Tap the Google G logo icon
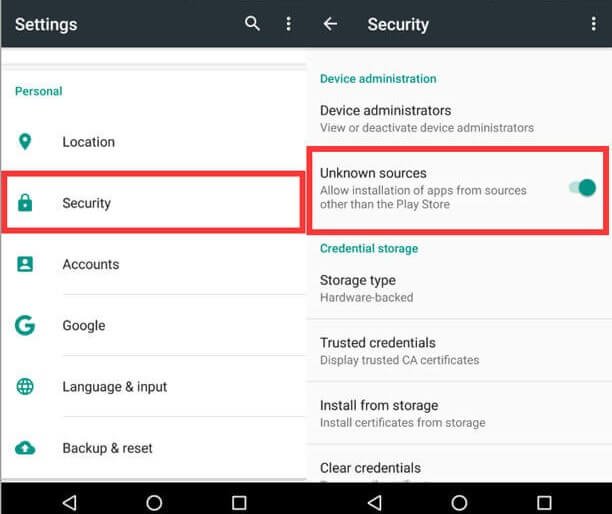 (x=25, y=325)
